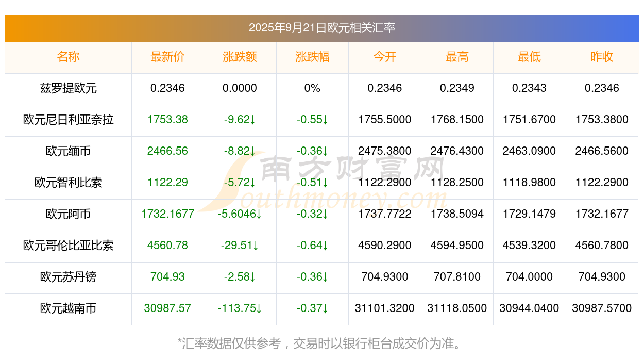The width and height of the screenshot is (644, 360).
Task: Click change amount -5.6046↓
Action: click(x=240, y=214)
